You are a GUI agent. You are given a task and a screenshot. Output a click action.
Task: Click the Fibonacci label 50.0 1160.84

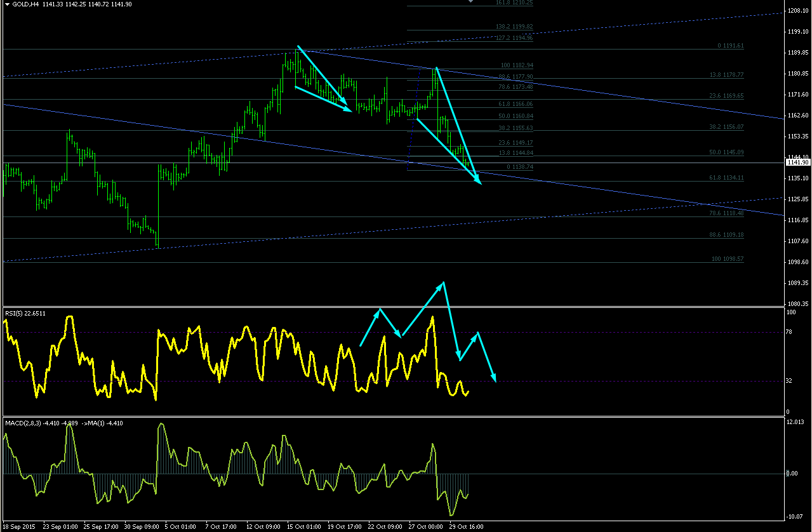(516, 116)
